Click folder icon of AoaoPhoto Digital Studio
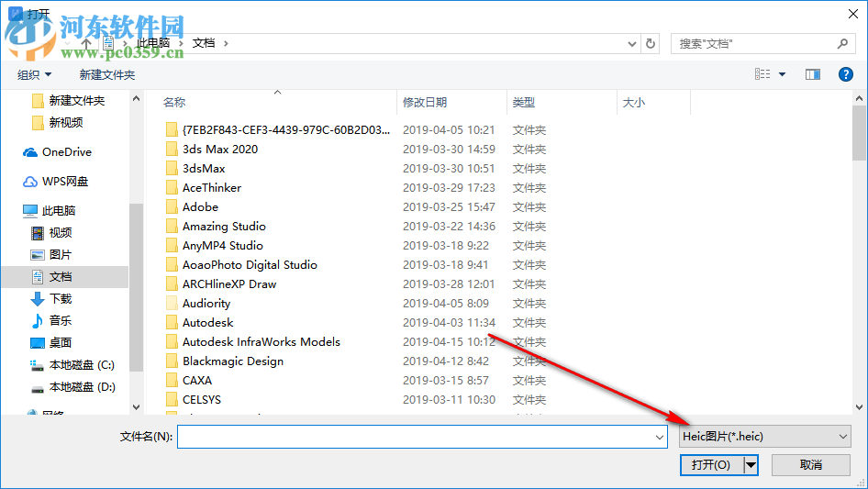This screenshot has height=489, width=868. tap(172, 265)
